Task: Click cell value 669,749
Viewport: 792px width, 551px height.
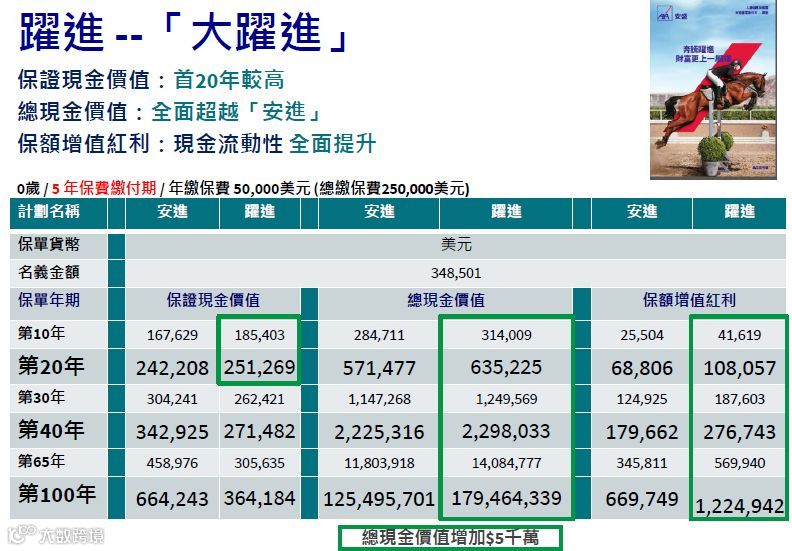Action: (x=642, y=499)
